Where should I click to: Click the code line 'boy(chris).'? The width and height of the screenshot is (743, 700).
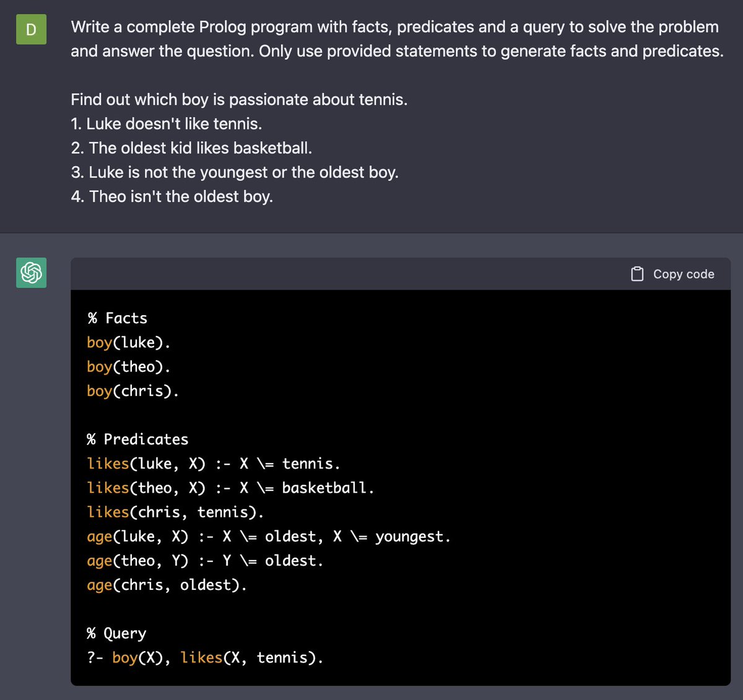[133, 391]
